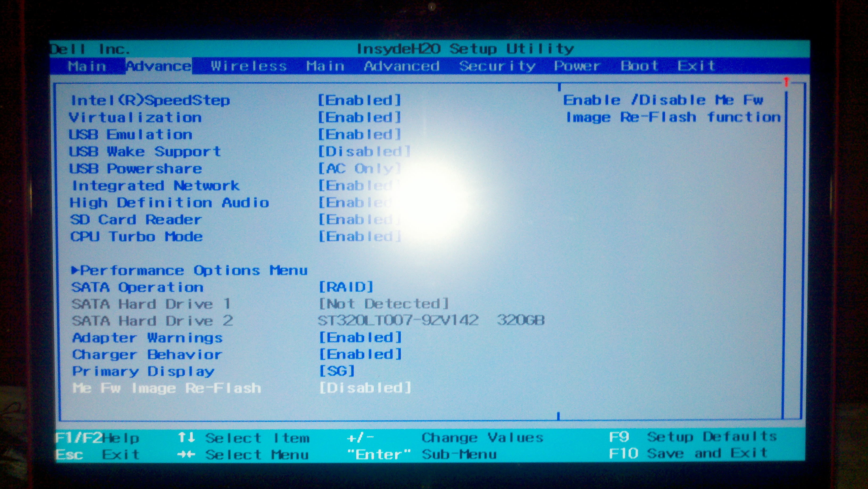Click the Enable/Disable Me Fw help text
The width and height of the screenshot is (868, 489).
672,108
